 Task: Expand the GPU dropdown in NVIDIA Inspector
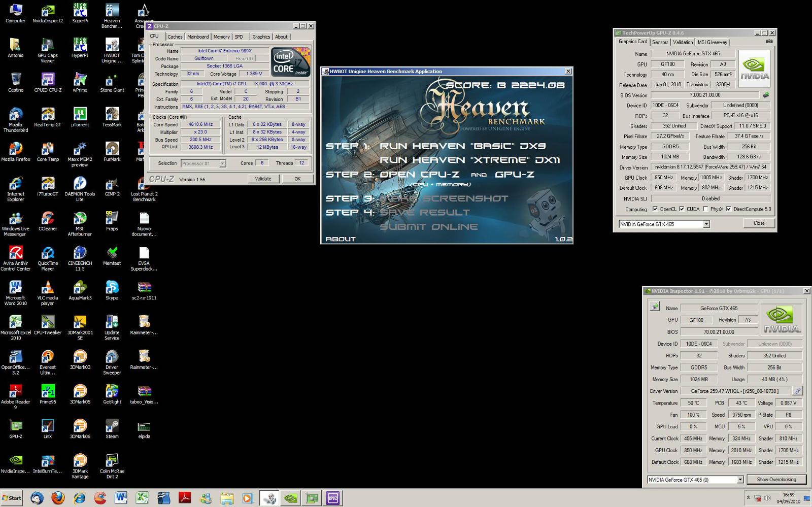740,480
